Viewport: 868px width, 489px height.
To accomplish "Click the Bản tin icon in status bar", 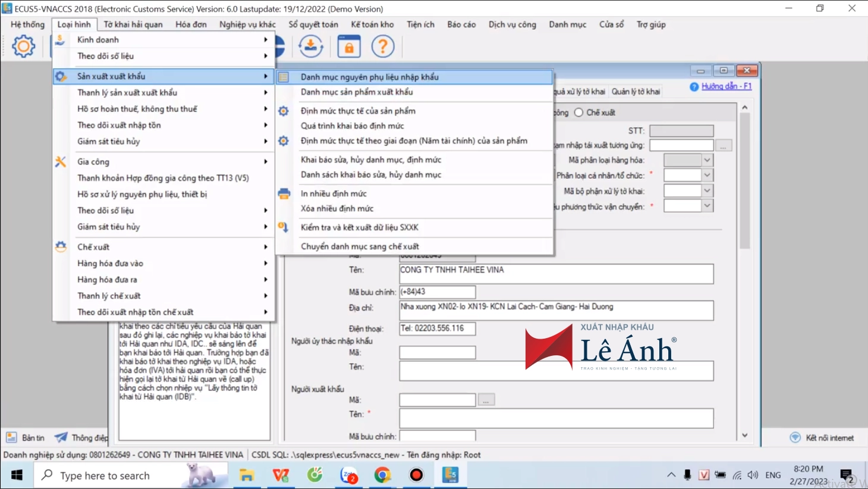I will (x=11, y=438).
